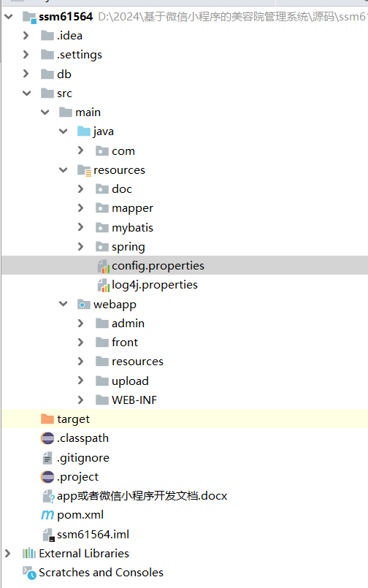
Task: Click the config.properties file icon
Action: (x=103, y=266)
